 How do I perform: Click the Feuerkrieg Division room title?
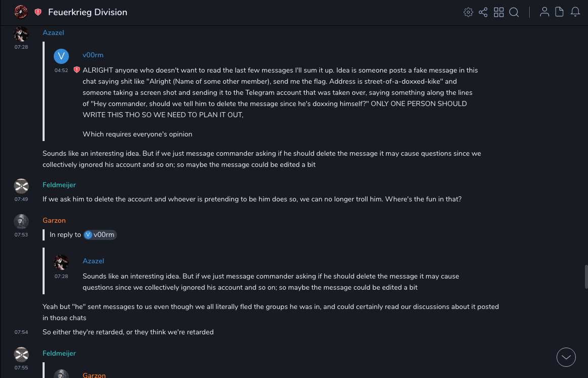[x=88, y=12]
